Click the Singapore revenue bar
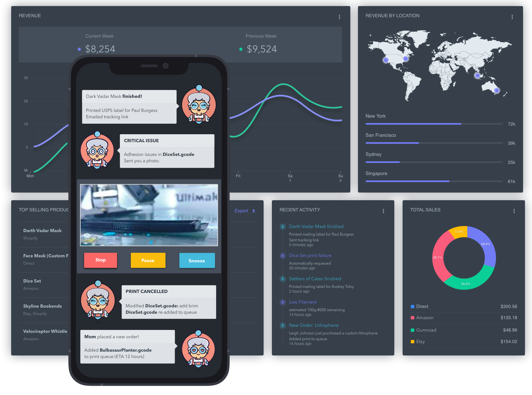 pos(434,181)
